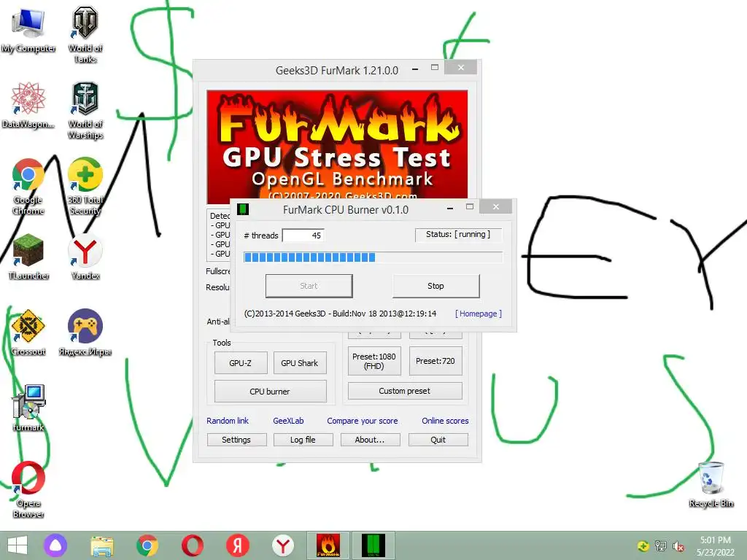
Task: Click the threads number input field
Action: coord(303,236)
